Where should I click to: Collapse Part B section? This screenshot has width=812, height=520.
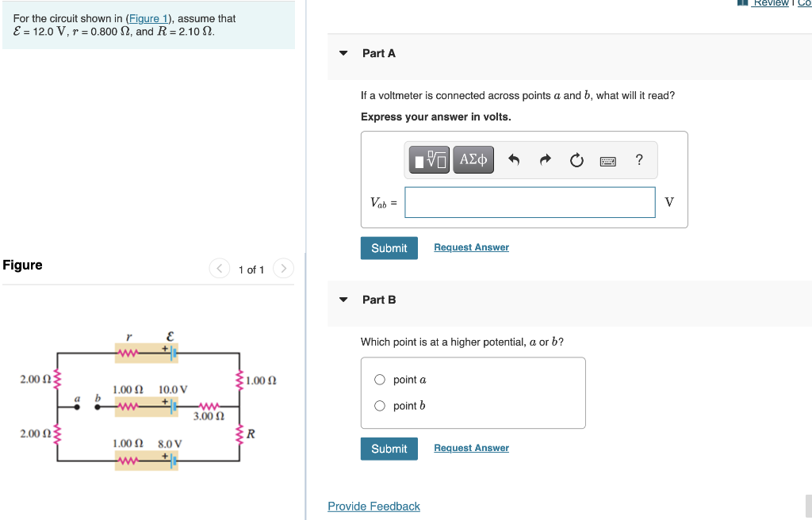(x=343, y=300)
